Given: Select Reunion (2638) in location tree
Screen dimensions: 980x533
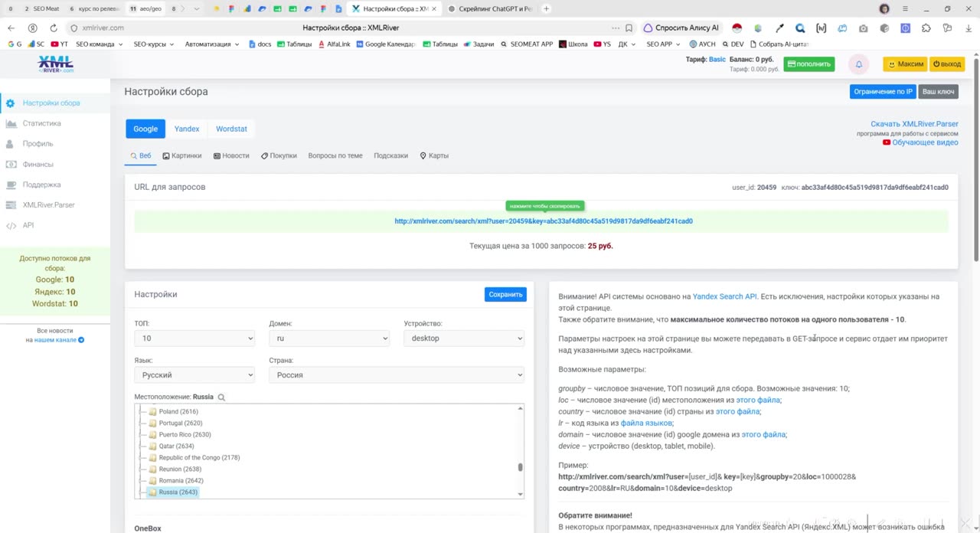Looking at the screenshot, I should click(x=180, y=469).
